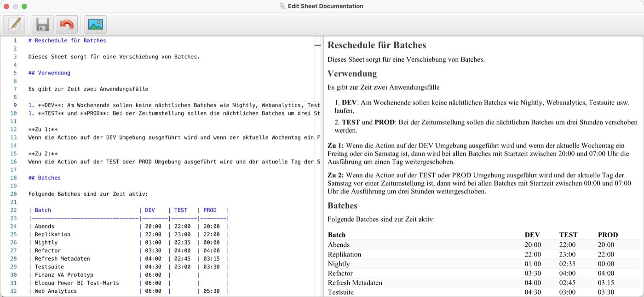The height and width of the screenshot is (297, 644).
Task: Click preview table header 'Batch'
Action: pos(337,235)
